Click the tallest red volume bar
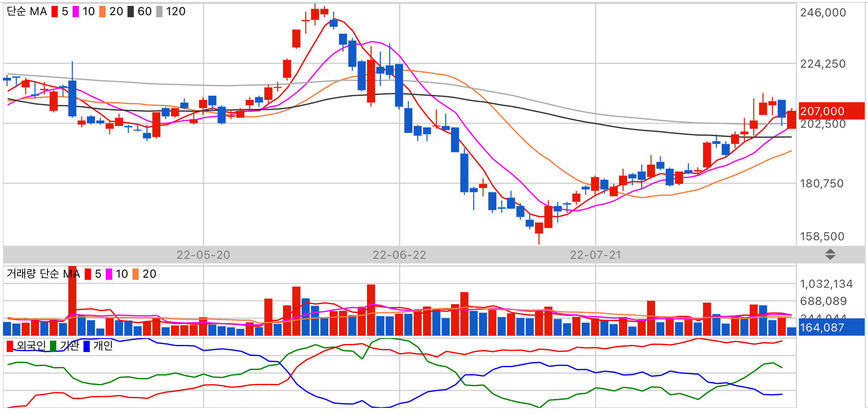The width and height of the screenshot is (868, 415). click(72, 301)
